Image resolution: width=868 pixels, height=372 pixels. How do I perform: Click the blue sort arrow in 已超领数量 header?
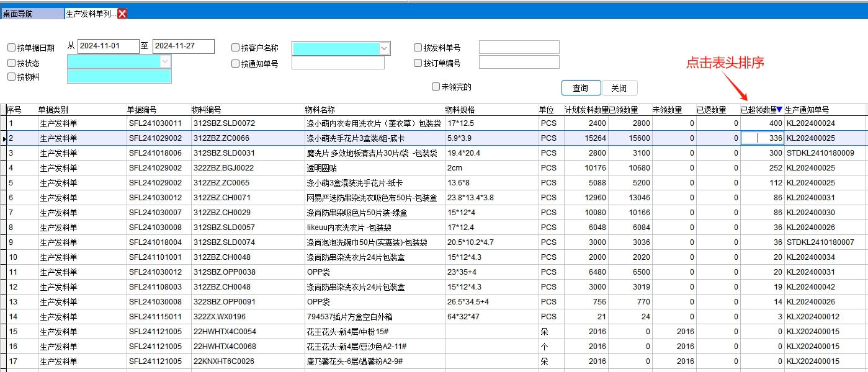779,110
